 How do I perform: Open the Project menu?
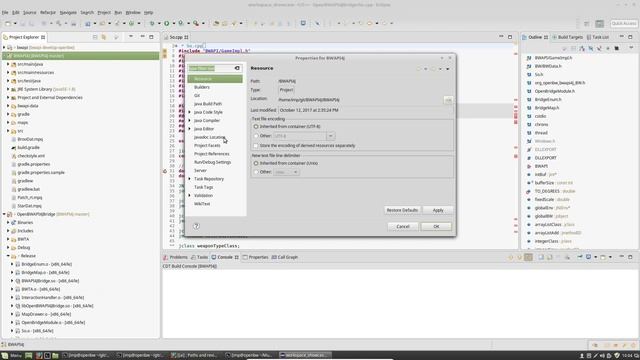tap(104, 13)
